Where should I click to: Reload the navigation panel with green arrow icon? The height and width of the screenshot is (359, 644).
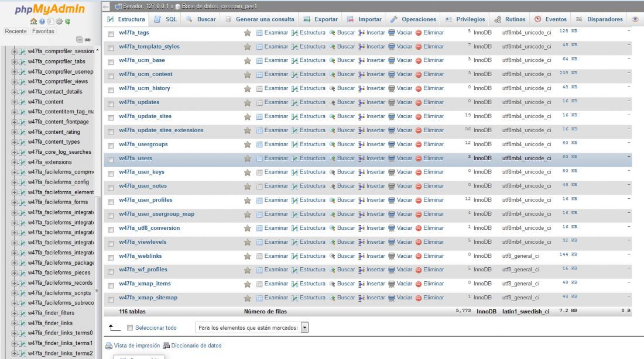(x=67, y=21)
